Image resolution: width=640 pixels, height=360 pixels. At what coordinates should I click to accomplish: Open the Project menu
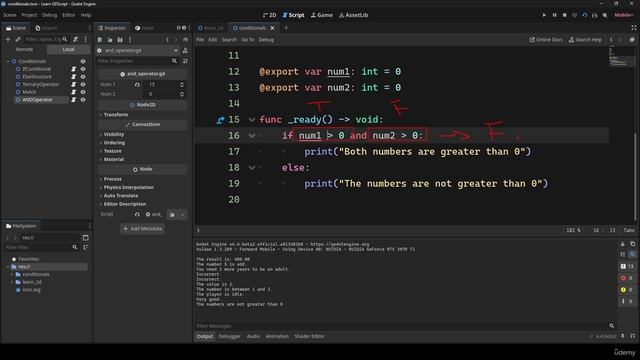[29, 15]
